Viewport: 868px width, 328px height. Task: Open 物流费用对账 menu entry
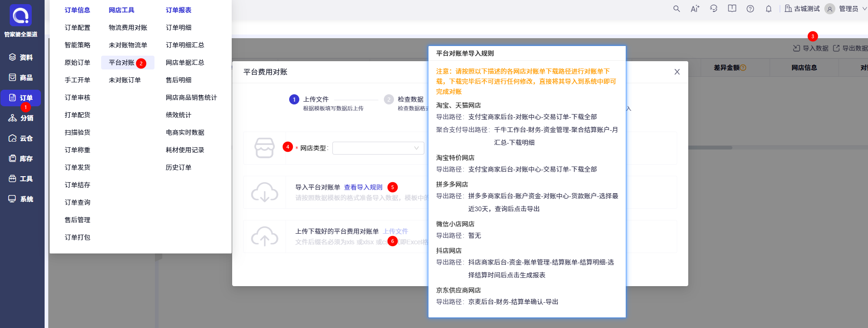[128, 28]
